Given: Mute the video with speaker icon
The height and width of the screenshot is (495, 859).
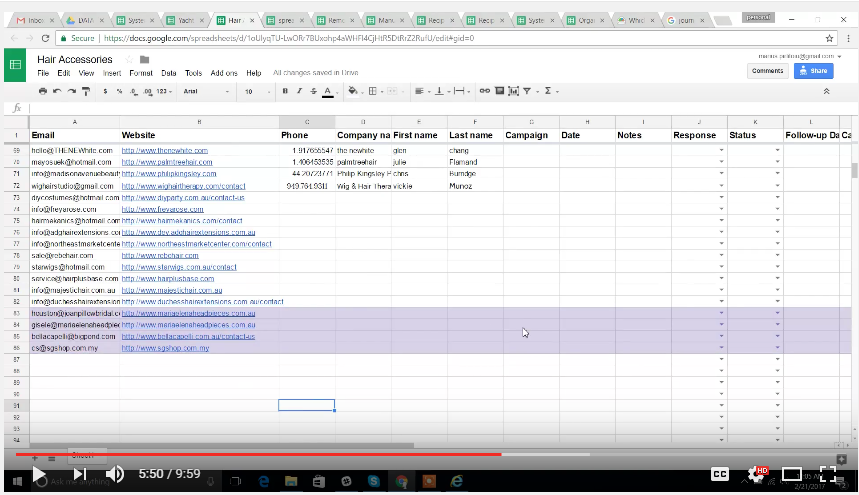Looking at the screenshot, I should click(x=115, y=474).
